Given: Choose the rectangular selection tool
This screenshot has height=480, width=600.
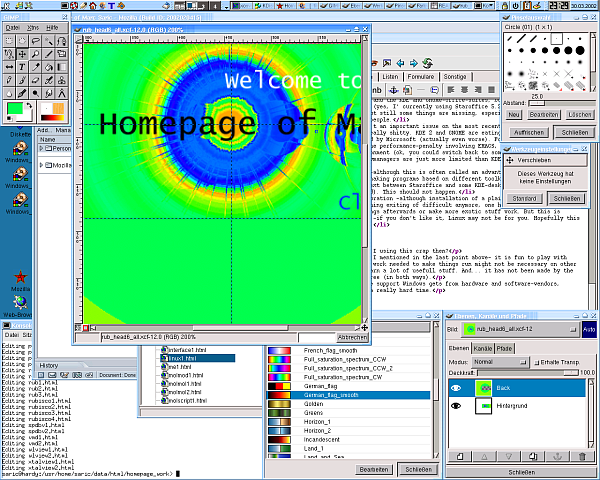Looking at the screenshot, I should [8, 41].
